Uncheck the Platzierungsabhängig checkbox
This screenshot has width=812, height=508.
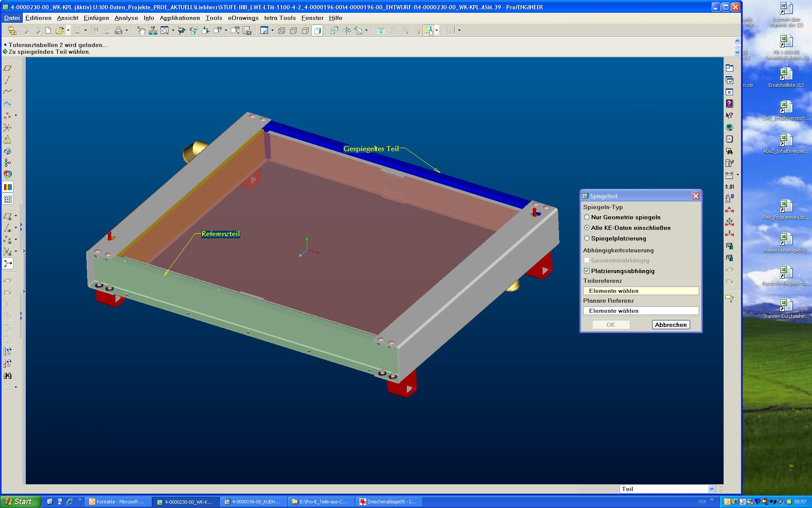587,271
